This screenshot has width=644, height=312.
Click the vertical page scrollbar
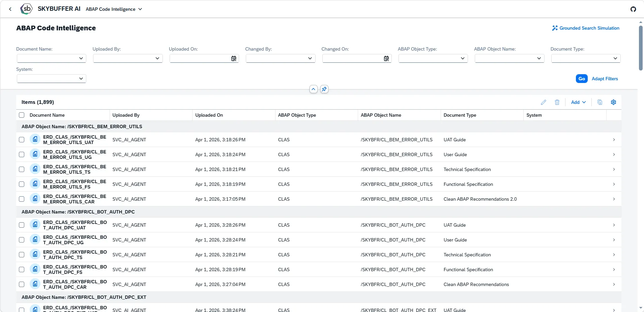641,48
